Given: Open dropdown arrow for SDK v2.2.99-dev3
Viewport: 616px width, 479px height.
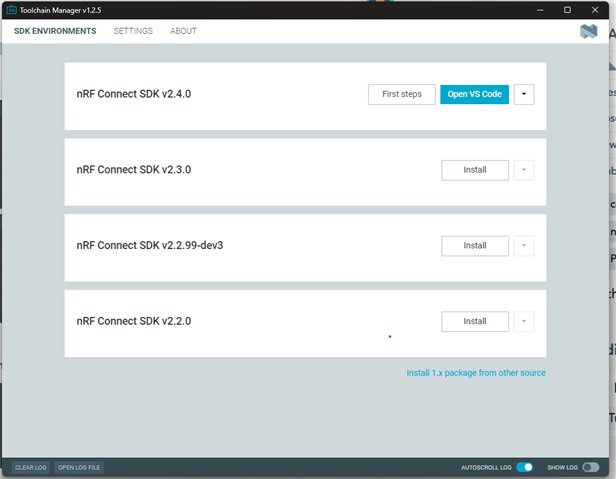Looking at the screenshot, I should [524, 246].
